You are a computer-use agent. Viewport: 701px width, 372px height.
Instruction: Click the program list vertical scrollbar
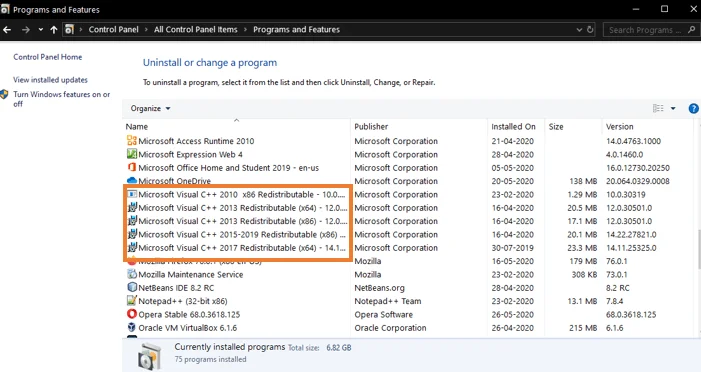tap(699, 249)
